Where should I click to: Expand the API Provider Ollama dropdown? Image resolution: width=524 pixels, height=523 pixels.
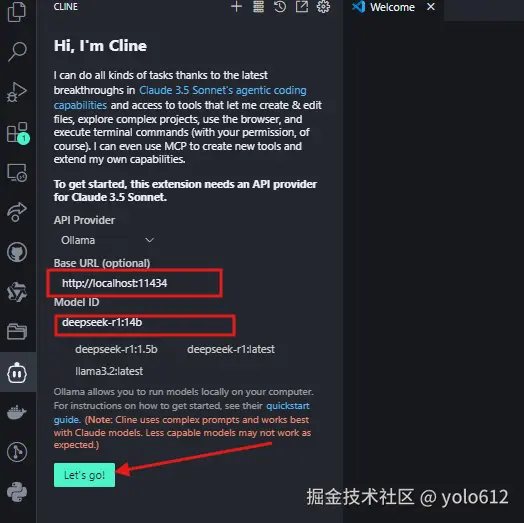(107, 240)
